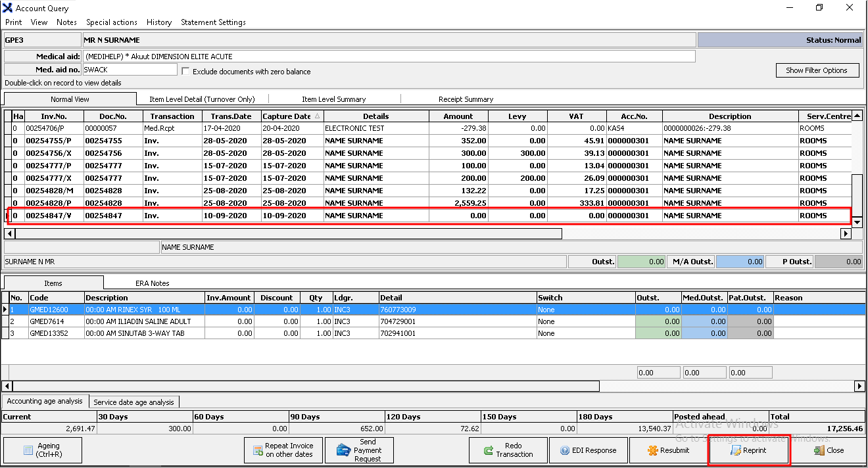Viewport: 868px width, 468px height.
Task: Click the Redo Transaction arrow icon
Action: [x=489, y=450]
